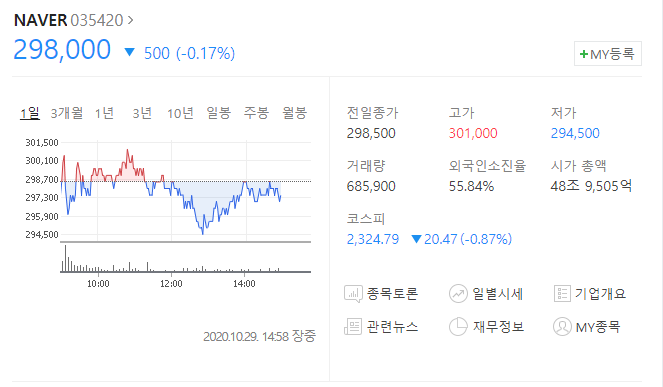Click the 일별시세 trend chart icon

click(458, 294)
